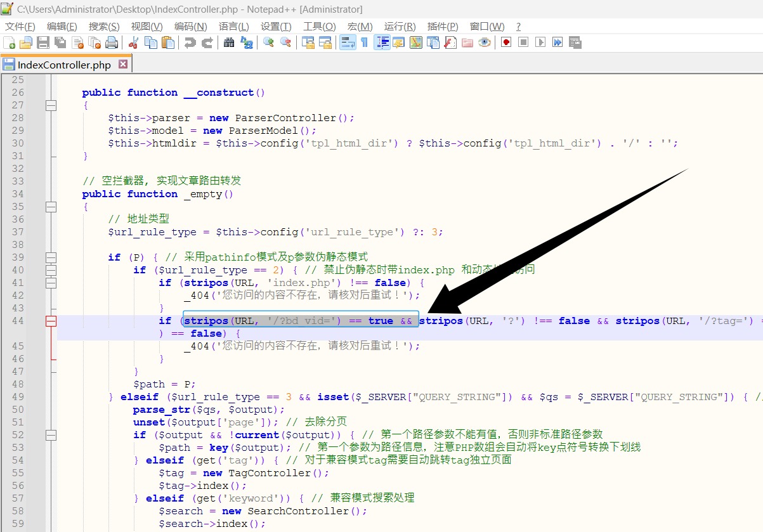Open the 窗口(W) menu
The image size is (763, 532).
[x=487, y=26]
